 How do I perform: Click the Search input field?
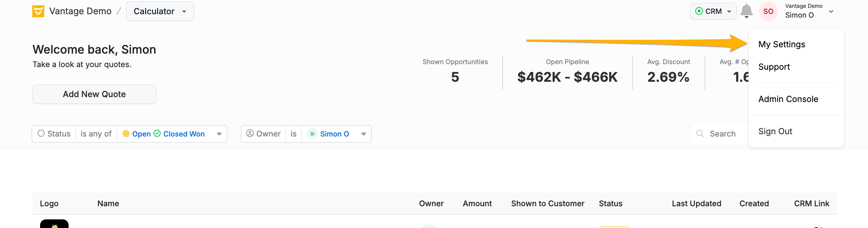720,133
